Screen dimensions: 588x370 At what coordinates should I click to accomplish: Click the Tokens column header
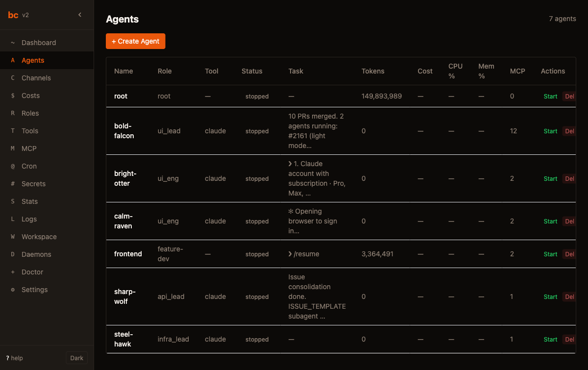tap(373, 71)
